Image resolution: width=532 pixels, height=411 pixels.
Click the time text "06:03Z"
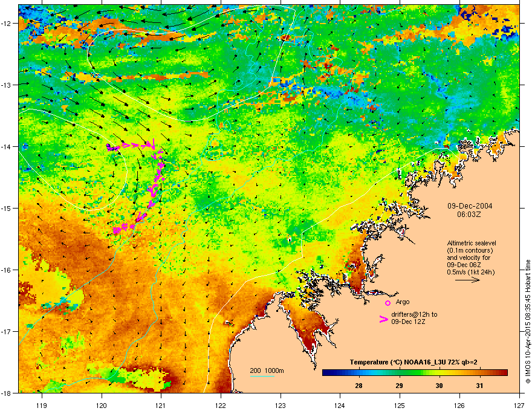pyautogui.click(x=469, y=215)
